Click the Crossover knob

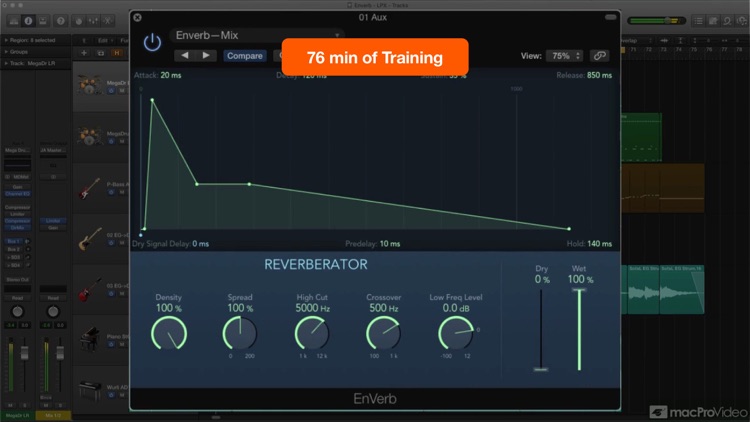(383, 333)
